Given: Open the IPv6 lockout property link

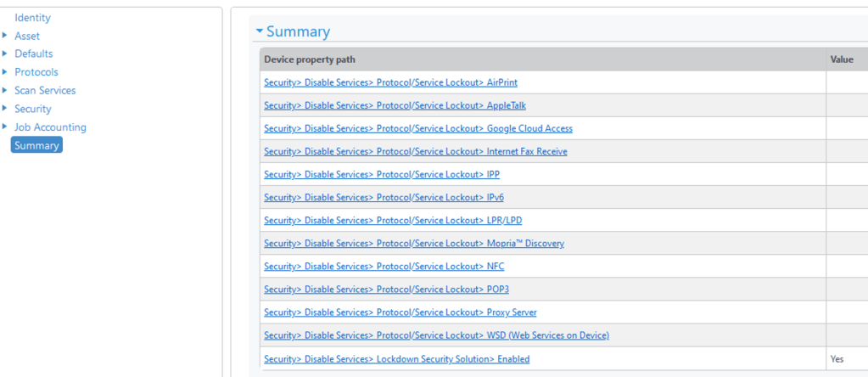Looking at the screenshot, I should [384, 197].
